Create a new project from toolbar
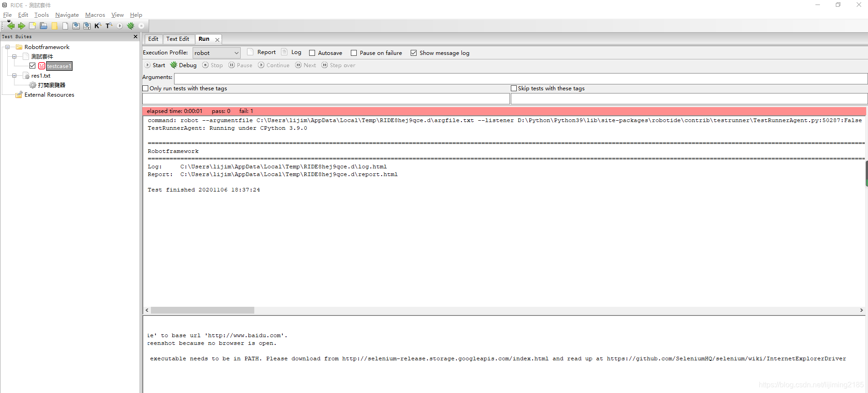Viewport: 868px width, 393px height. (32, 26)
